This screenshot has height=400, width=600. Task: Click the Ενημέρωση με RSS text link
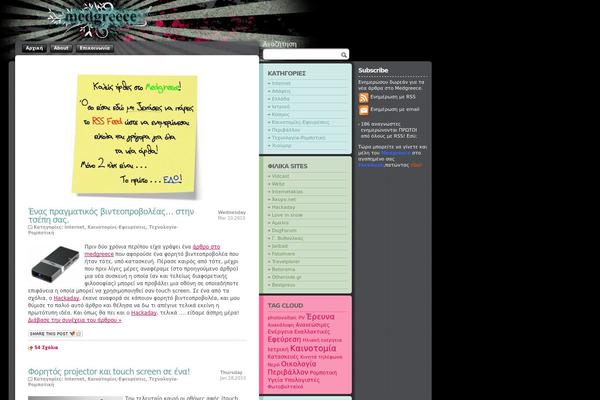coord(393,97)
